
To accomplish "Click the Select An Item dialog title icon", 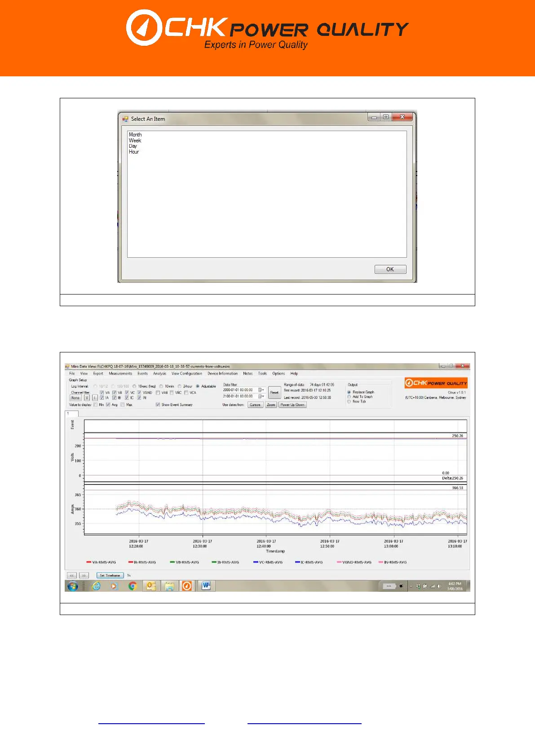I will (125, 119).
